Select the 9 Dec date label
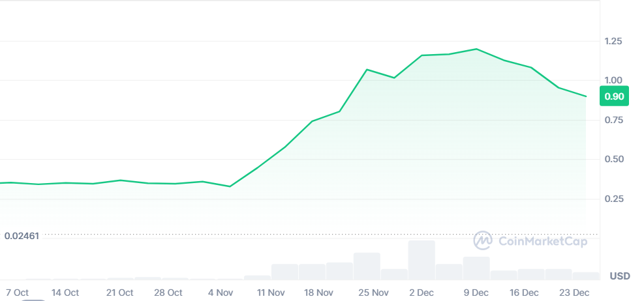Image resolution: width=644 pixels, height=301 pixels. point(476,293)
